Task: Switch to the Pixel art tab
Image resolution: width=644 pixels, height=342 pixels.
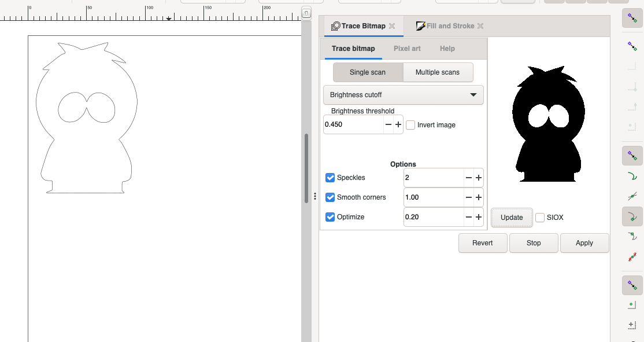Action: tap(407, 49)
